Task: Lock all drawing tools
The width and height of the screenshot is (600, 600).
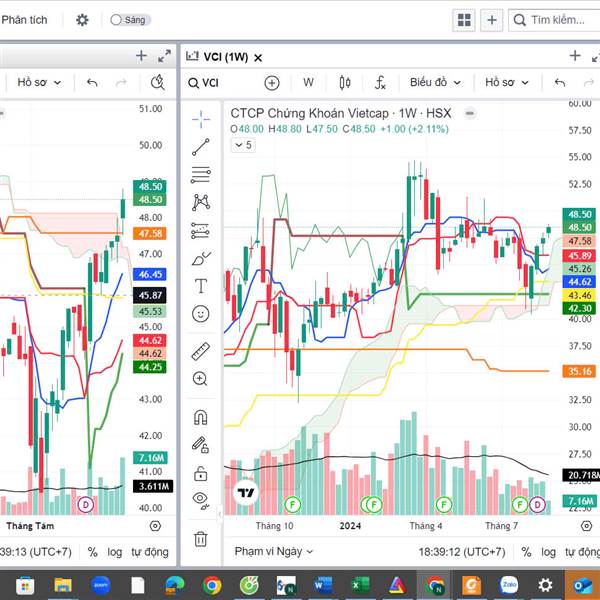Action: coord(201,473)
